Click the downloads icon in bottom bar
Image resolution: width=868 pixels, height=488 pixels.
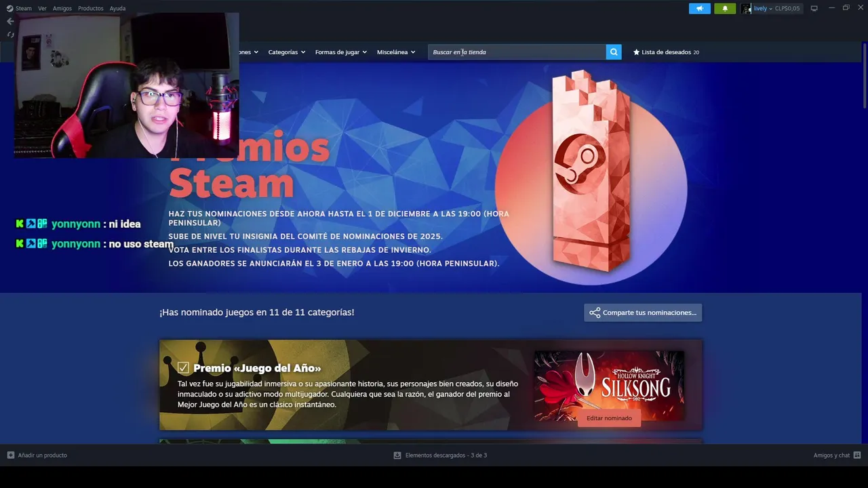click(x=397, y=455)
